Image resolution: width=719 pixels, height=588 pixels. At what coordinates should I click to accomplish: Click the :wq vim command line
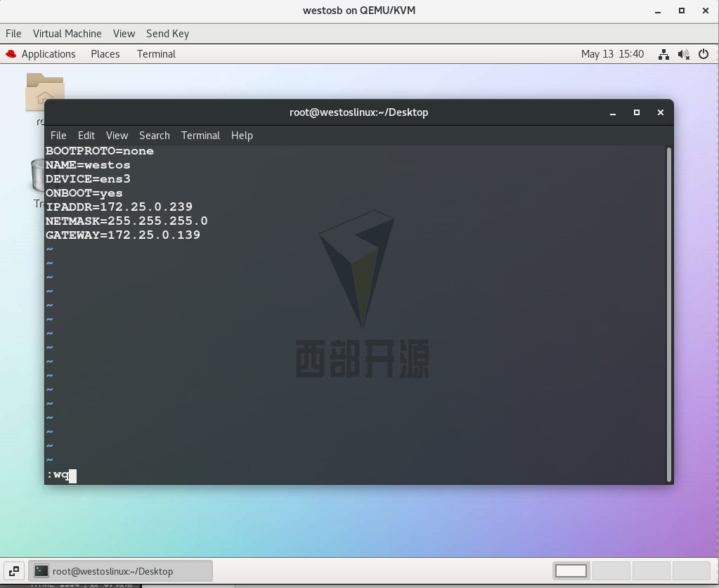tap(61, 476)
